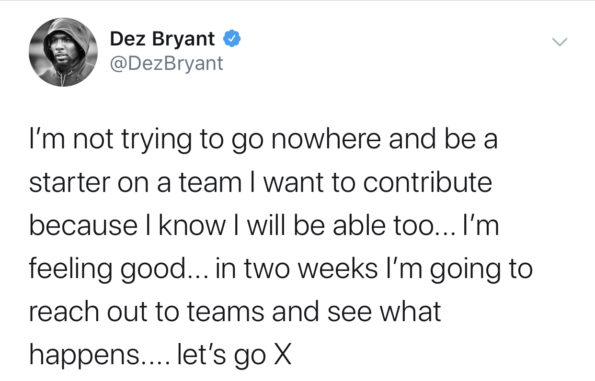Viewport: 595px width, 381px height.
Task: Click the tweet line starting "starter on a team"
Action: coord(261,183)
